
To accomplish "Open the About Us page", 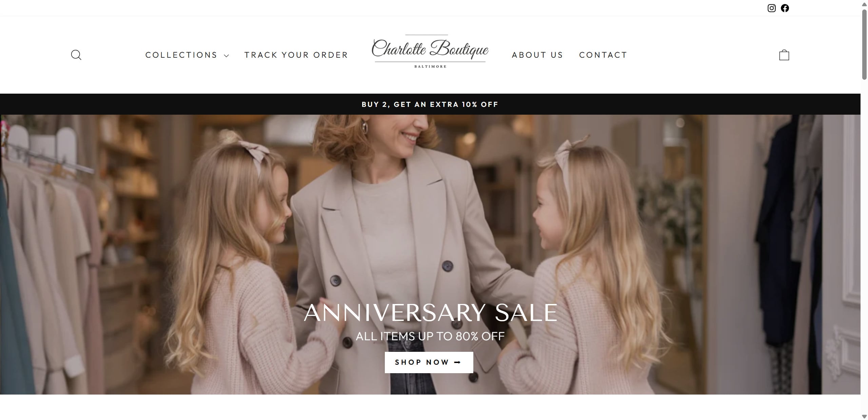I will click(537, 55).
